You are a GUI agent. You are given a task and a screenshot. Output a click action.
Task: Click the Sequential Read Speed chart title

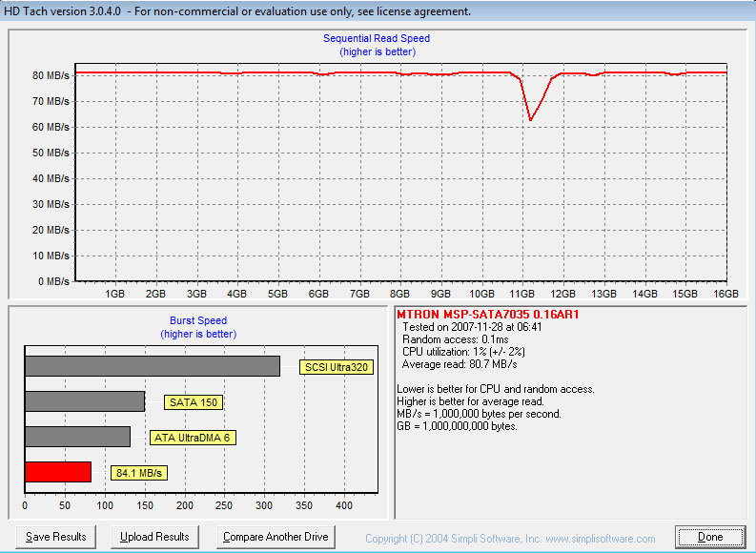click(x=376, y=38)
